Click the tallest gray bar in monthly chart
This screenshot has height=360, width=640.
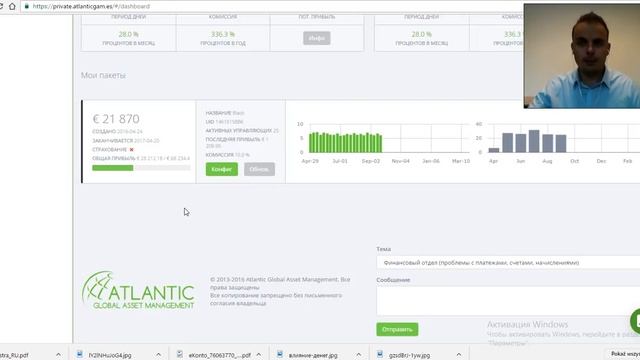tap(534, 141)
